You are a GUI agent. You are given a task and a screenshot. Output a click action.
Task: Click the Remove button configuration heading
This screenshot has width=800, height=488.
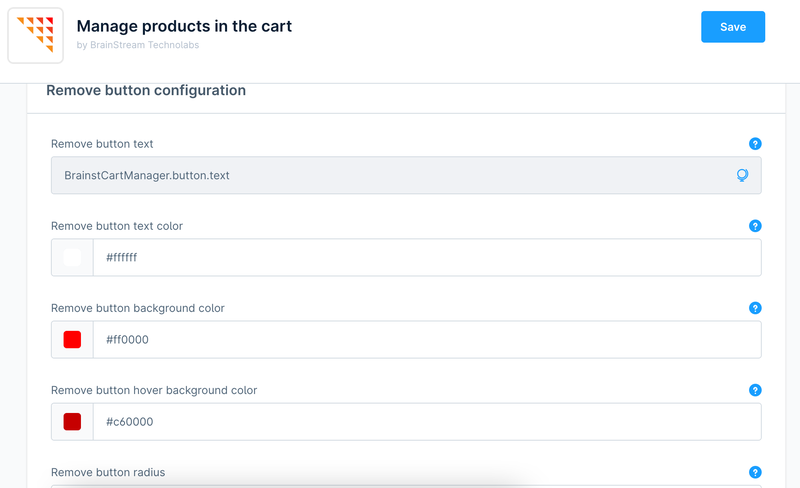(x=146, y=90)
